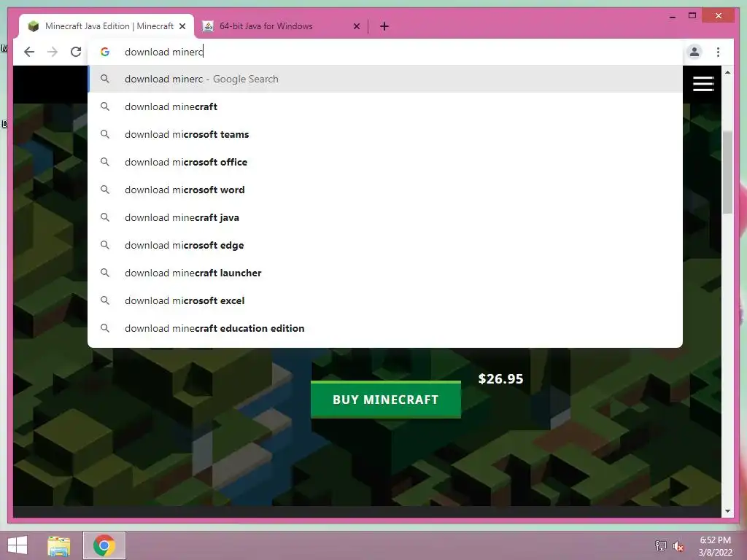Image resolution: width=747 pixels, height=560 pixels.
Task: Switch to 64-bit Java for Windows tab
Action: (281, 26)
